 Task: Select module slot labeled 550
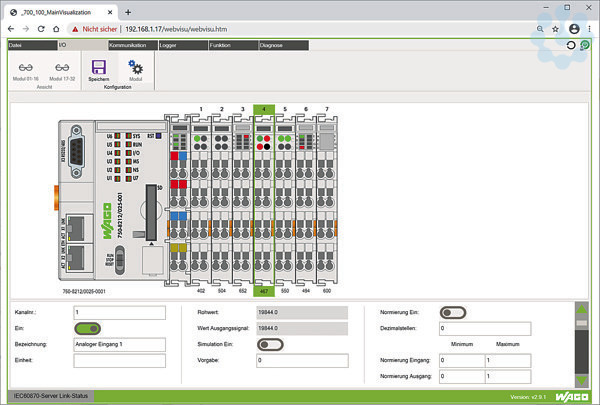point(285,291)
